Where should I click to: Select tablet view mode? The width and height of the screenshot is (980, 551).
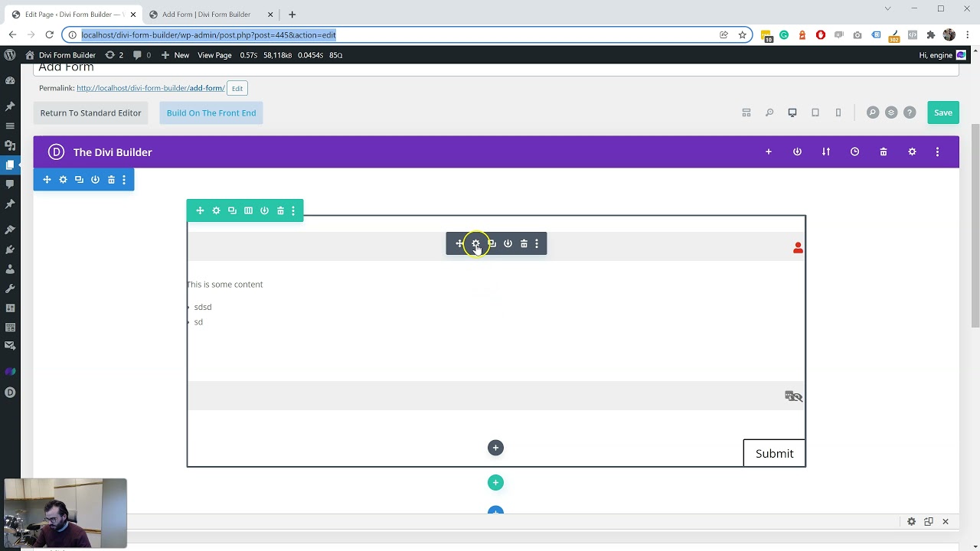tap(815, 112)
